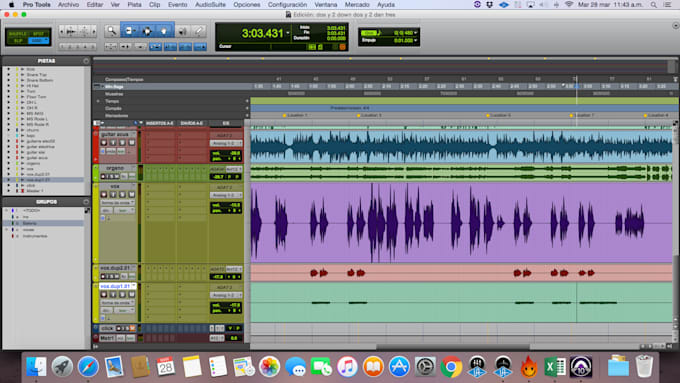Open vox Analog 1-2 output selector
The height and width of the screenshot is (383, 680).
[226, 195]
